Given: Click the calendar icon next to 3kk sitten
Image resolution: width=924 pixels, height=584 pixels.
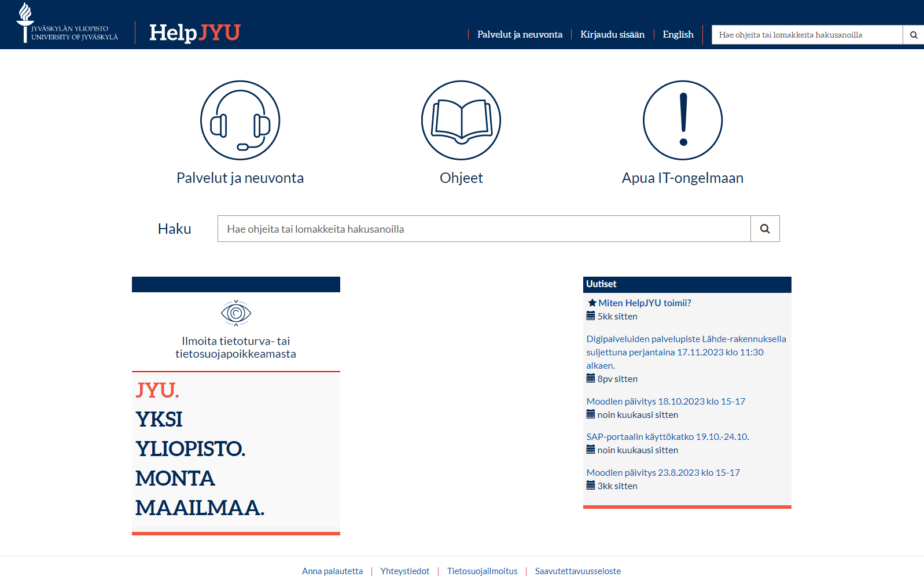Looking at the screenshot, I should [x=591, y=486].
